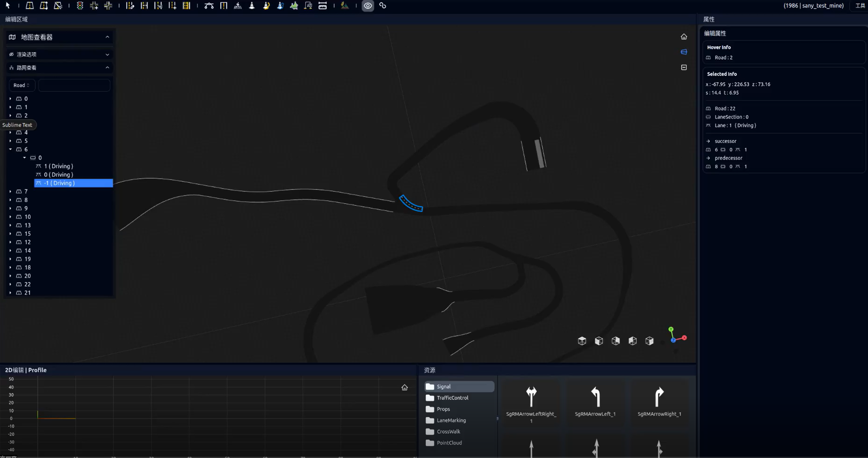The image size is (868, 458).
Task: Collapse road 6 in the tree
Action: coord(10,149)
